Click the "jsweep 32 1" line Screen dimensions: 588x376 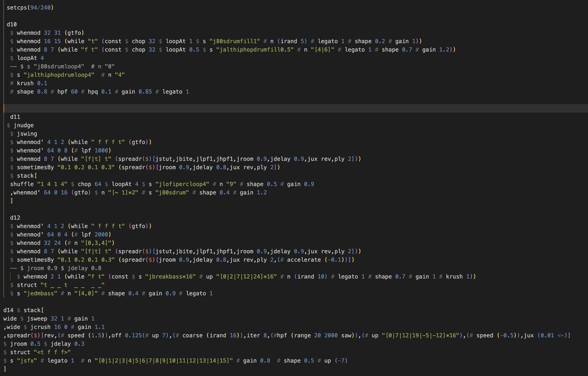[x=49, y=318]
